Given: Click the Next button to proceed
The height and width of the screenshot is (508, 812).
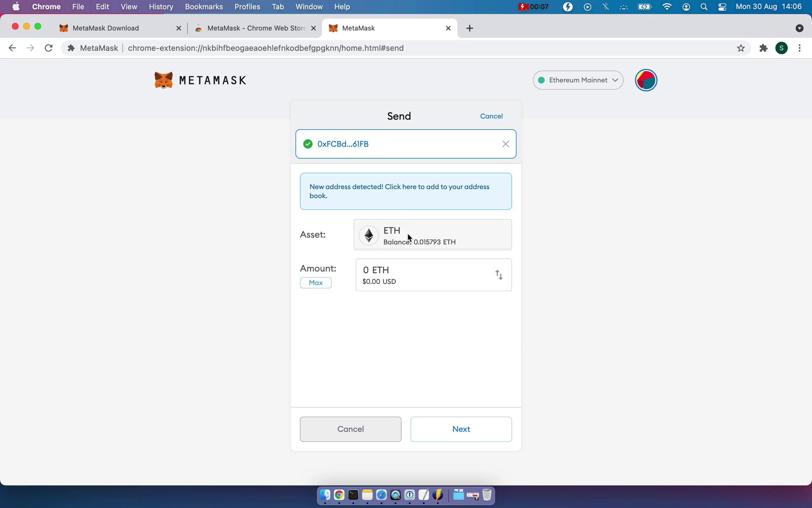Looking at the screenshot, I should tap(461, 428).
